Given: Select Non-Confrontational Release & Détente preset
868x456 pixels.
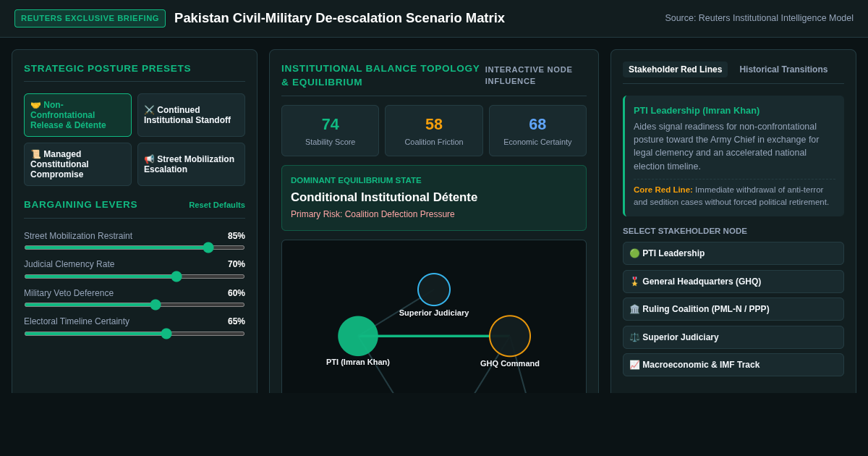Looking at the screenshot, I should tap(77, 115).
